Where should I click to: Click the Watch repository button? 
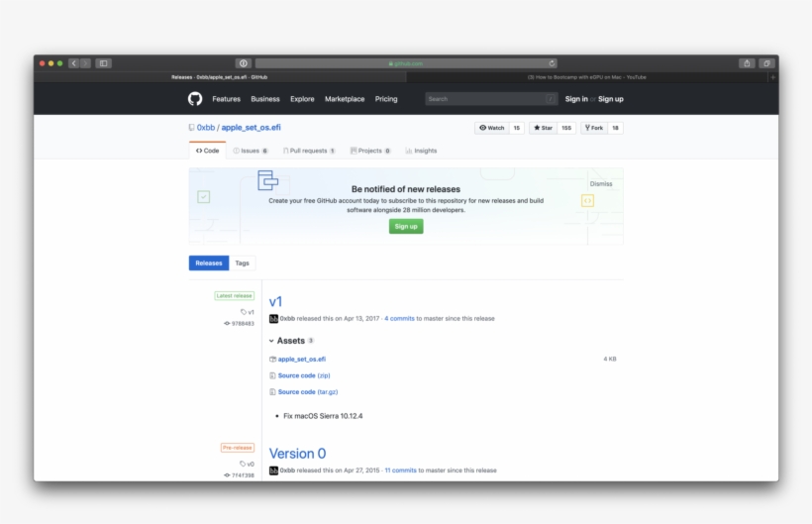(491, 128)
